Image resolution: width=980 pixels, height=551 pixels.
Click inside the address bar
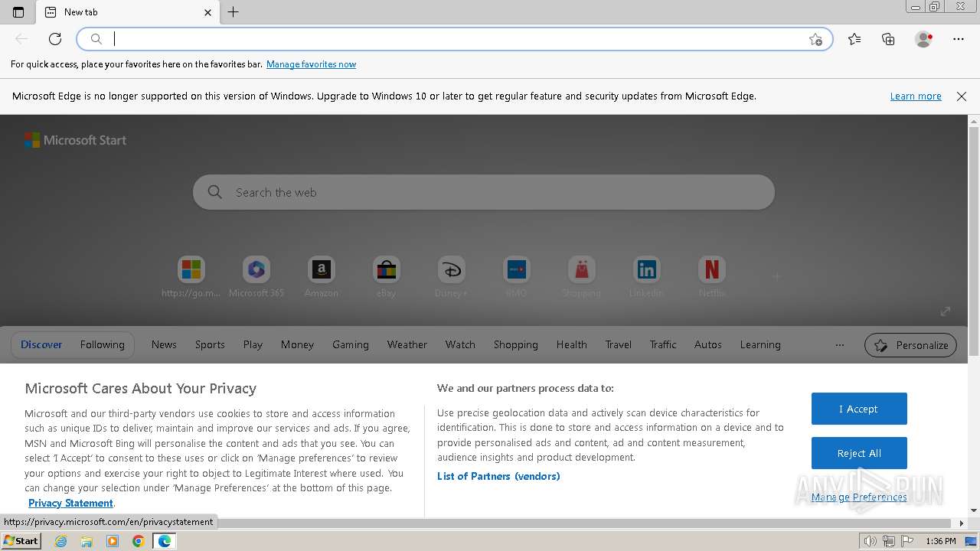point(455,39)
